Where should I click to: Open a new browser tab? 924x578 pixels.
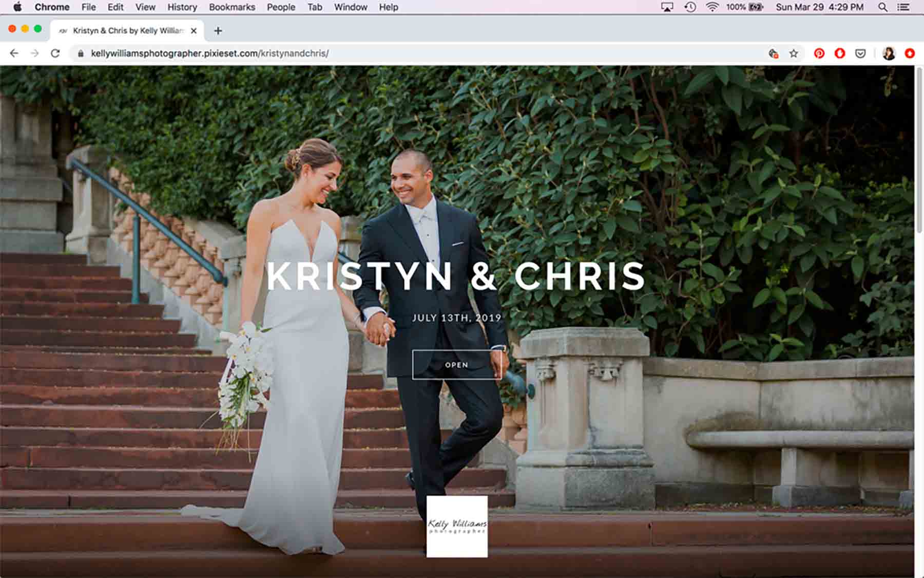[219, 31]
